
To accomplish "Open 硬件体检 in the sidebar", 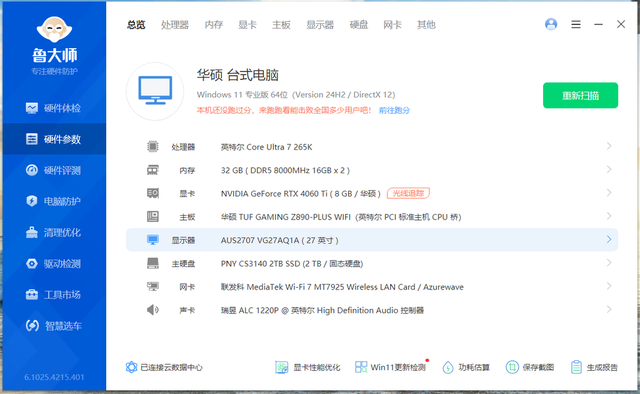I will click(x=53, y=108).
